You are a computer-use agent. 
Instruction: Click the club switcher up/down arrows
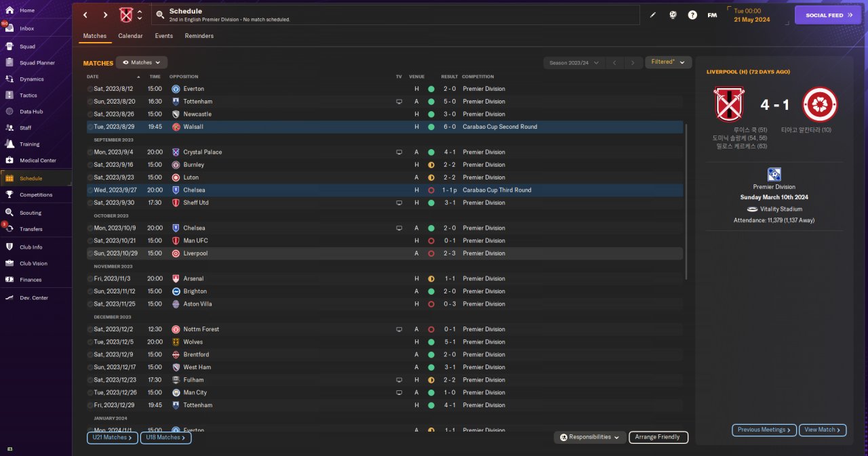click(140, 14)
